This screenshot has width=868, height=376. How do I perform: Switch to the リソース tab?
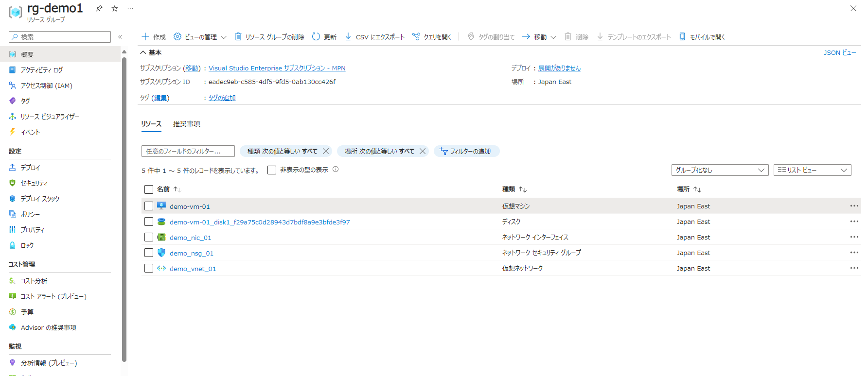pos(151,124)
